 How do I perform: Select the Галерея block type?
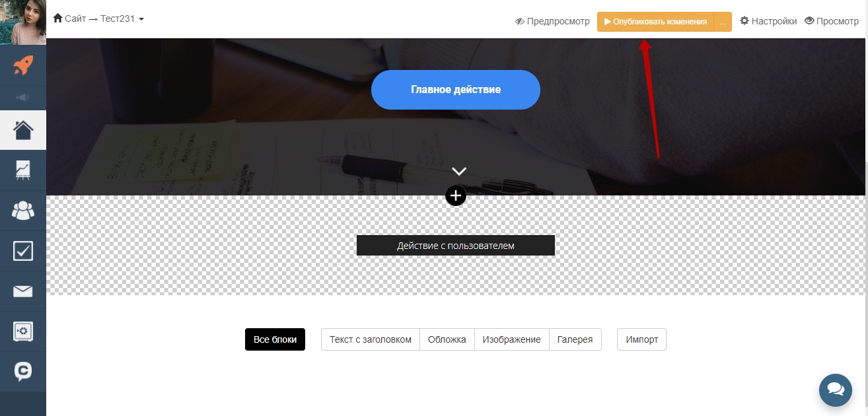point(575,339)
